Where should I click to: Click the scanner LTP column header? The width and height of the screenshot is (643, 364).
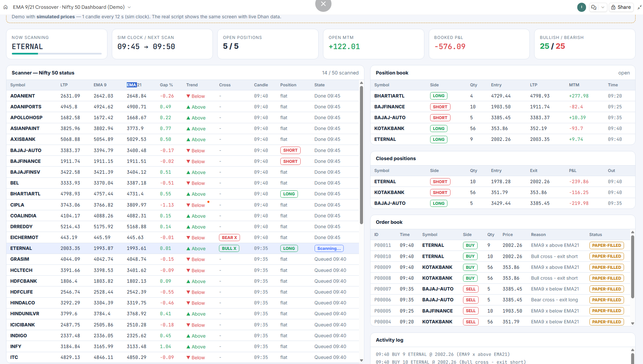(64, 85)
